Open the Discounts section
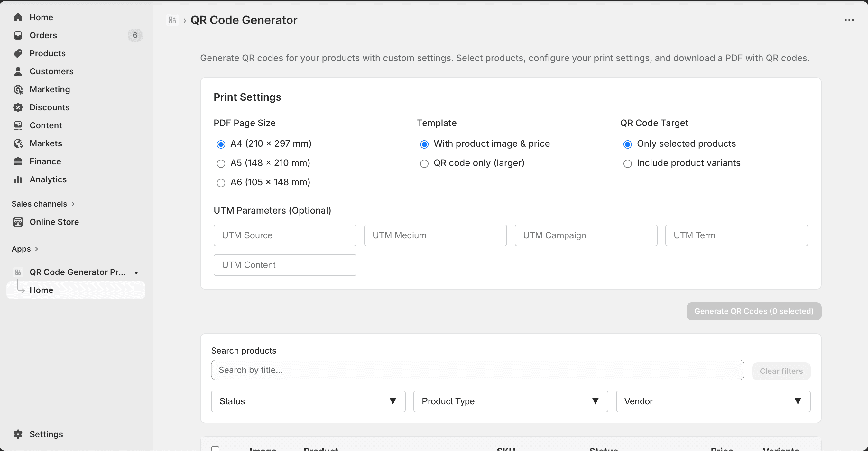Viewport: 868px width, 451px height. tap(49, 107)
